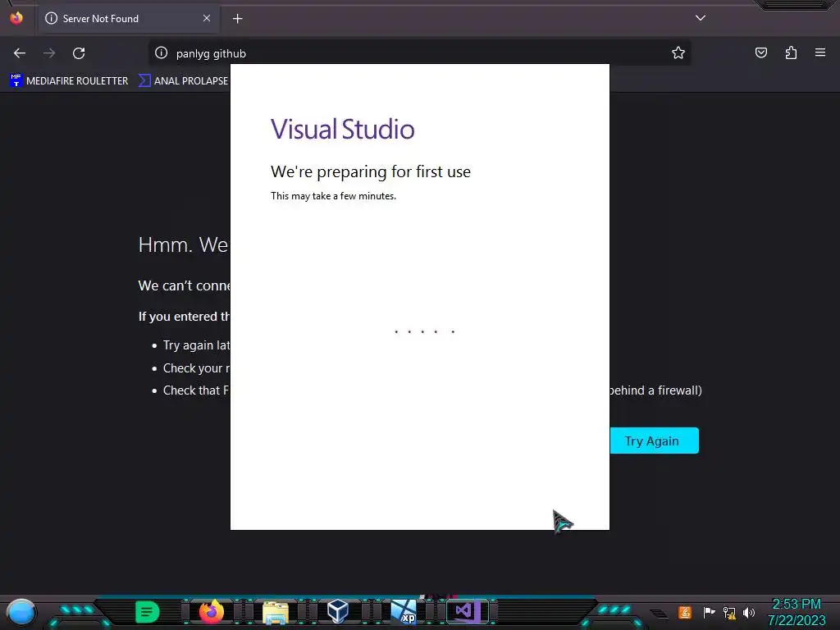This screenshot has height=630, width=840.
Task: Open the Start orb on taskbar
Action: point(21,613)
